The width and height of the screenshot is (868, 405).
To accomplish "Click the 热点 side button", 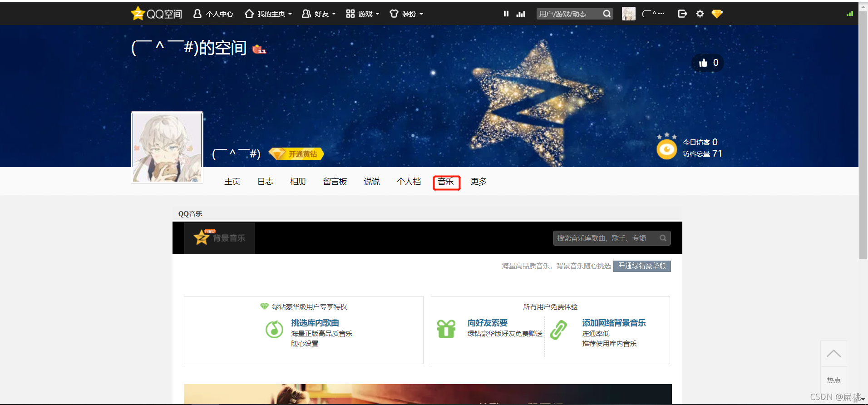I will [x=833, y=380].
